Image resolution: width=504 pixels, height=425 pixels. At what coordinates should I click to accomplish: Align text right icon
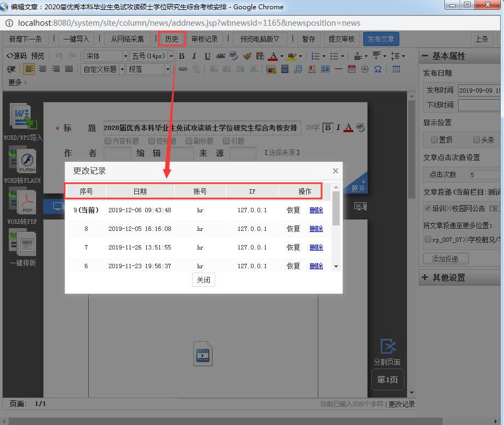[56, 69]
